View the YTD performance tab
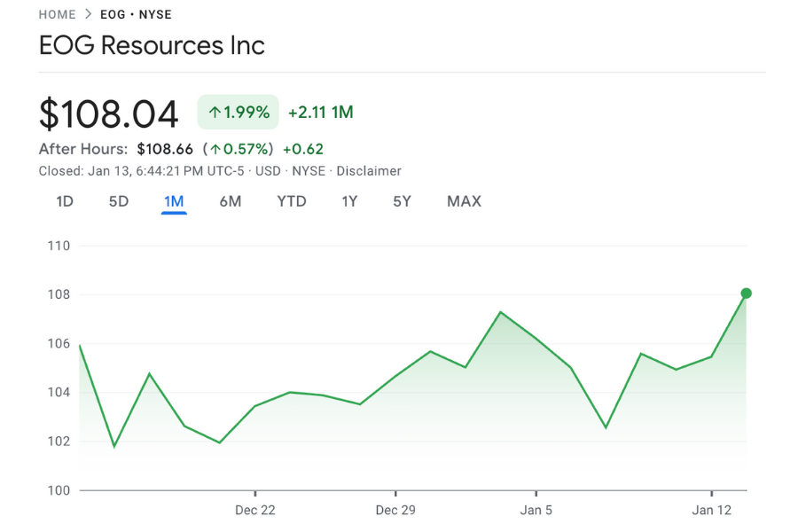The height and width of the screenshot is (532, 798). [291, 201]
